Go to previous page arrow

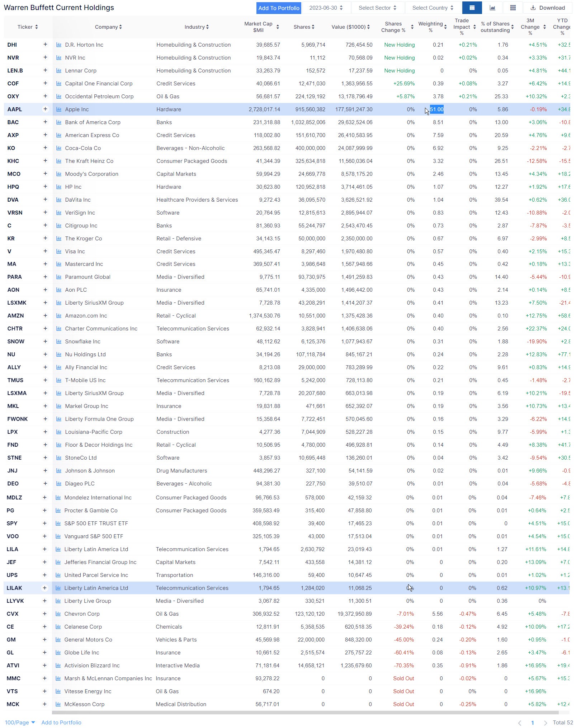(x=520, y=723)
